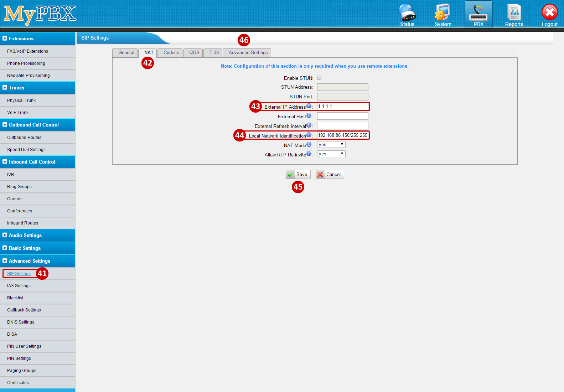Click the Save button

coord(298,175)
